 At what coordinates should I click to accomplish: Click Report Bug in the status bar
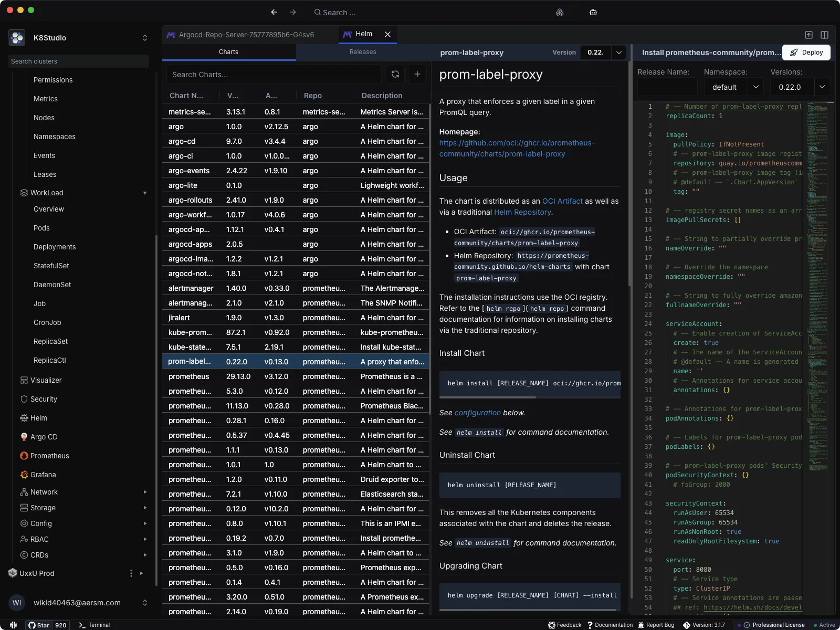point(656,625)
